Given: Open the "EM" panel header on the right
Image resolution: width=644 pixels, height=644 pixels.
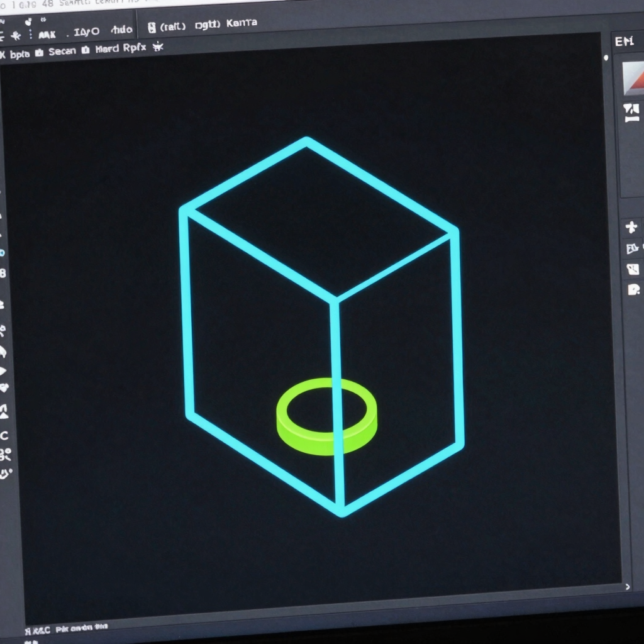Looking at the screenshot, I should click(x=625, y=41).
